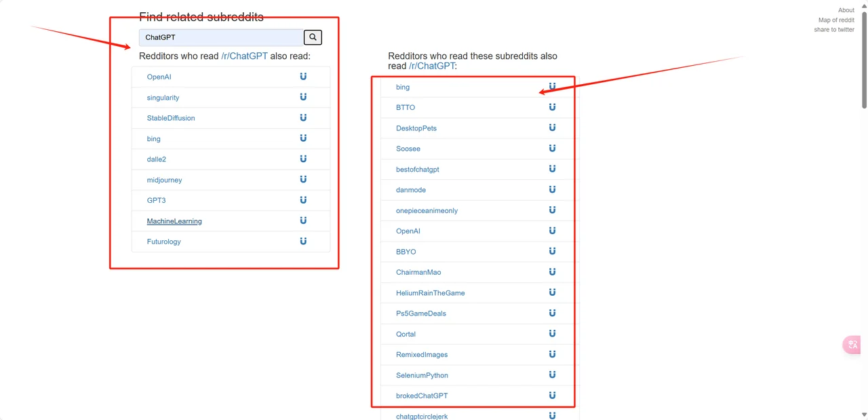
Task: Click magnet icon next to BTTO
Action: (x=552, y=107)
